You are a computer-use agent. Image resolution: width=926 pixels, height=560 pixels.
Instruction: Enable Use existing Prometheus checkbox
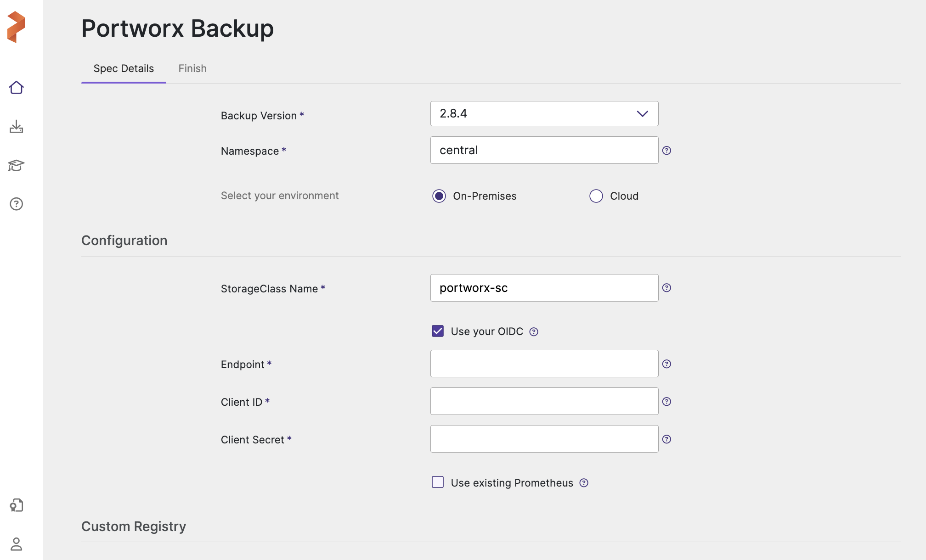pyautogui.click(x=438, y=482)
